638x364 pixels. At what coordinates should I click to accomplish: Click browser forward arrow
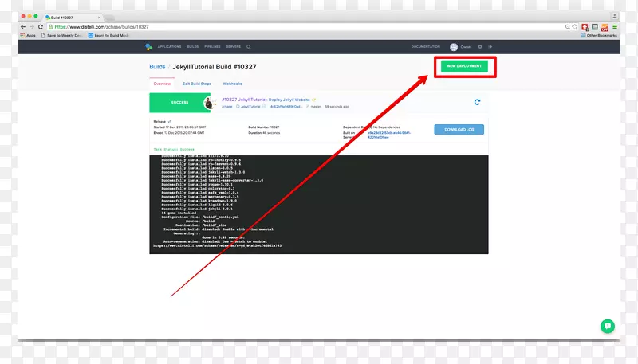(32, 27)
